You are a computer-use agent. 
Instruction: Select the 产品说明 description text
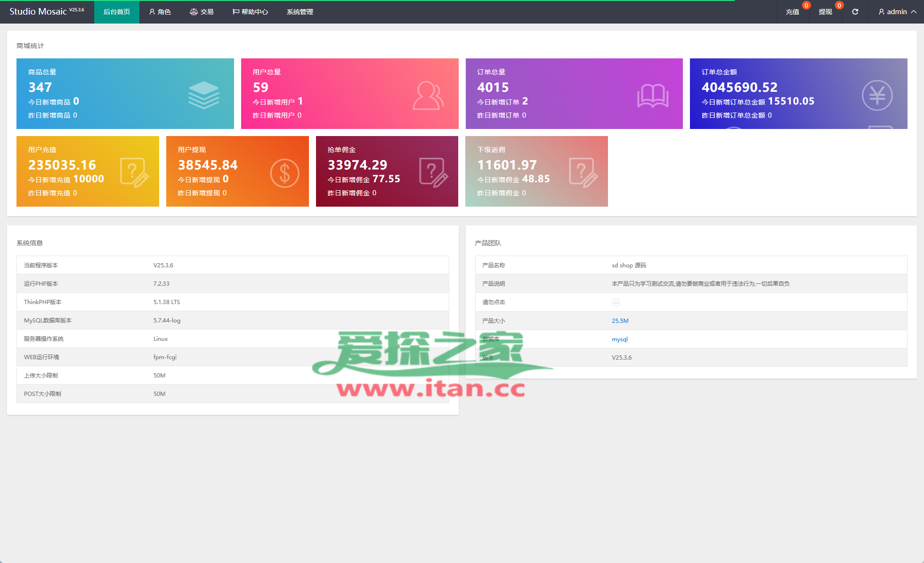tap(700, 283)
